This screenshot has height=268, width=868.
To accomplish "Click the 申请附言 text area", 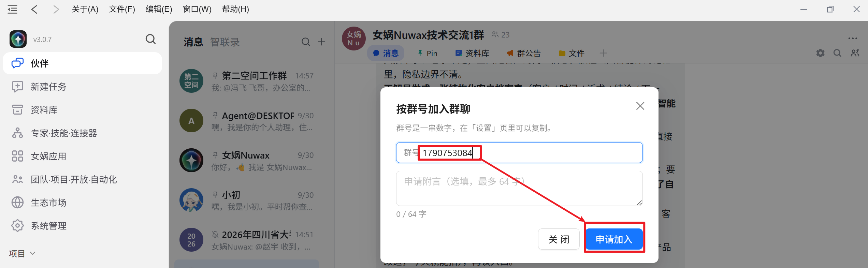I will click(x=519, y=189).
